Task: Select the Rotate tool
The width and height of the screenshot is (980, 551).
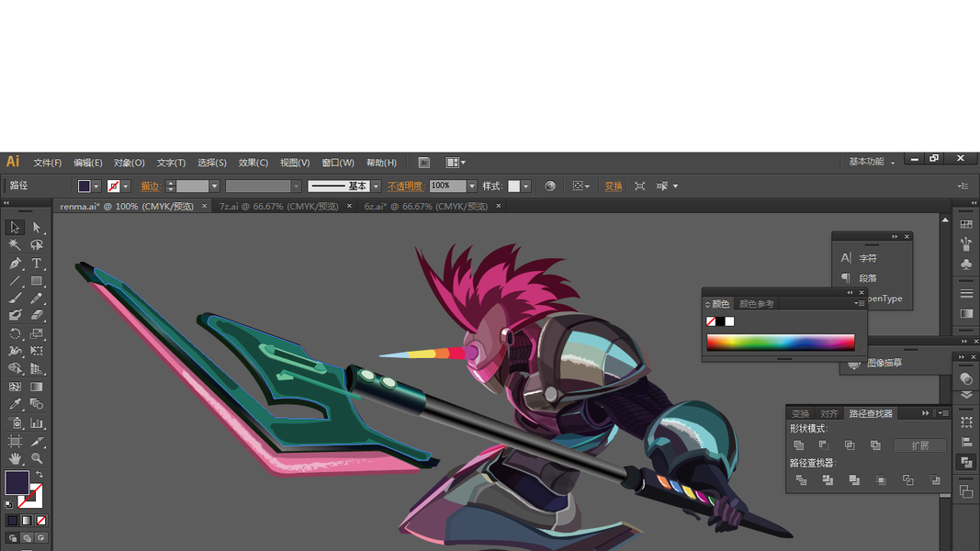Action: pyautogui.click(x=15, y=333)
